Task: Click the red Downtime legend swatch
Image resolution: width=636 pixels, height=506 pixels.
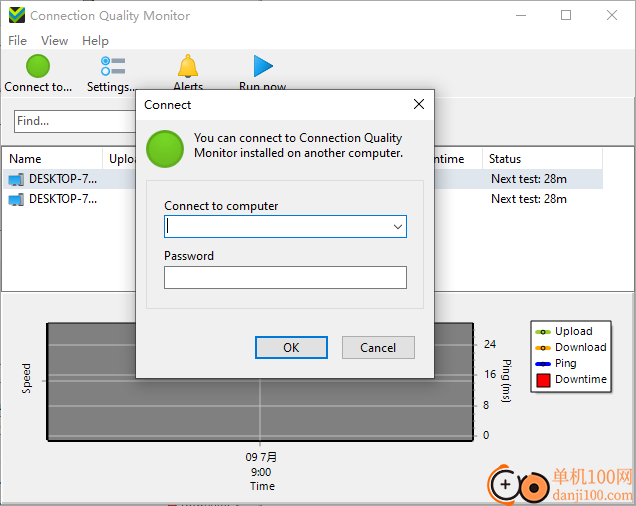Action: 543,380
